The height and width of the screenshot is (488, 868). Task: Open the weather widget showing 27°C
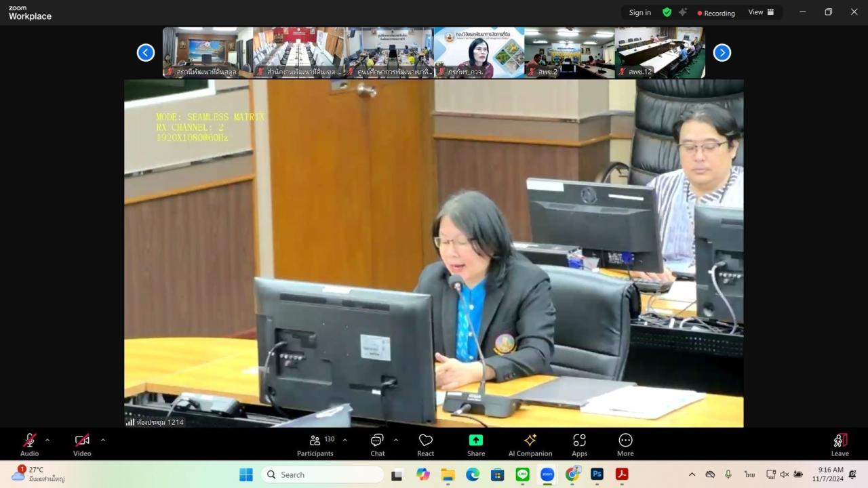point(38,474)
